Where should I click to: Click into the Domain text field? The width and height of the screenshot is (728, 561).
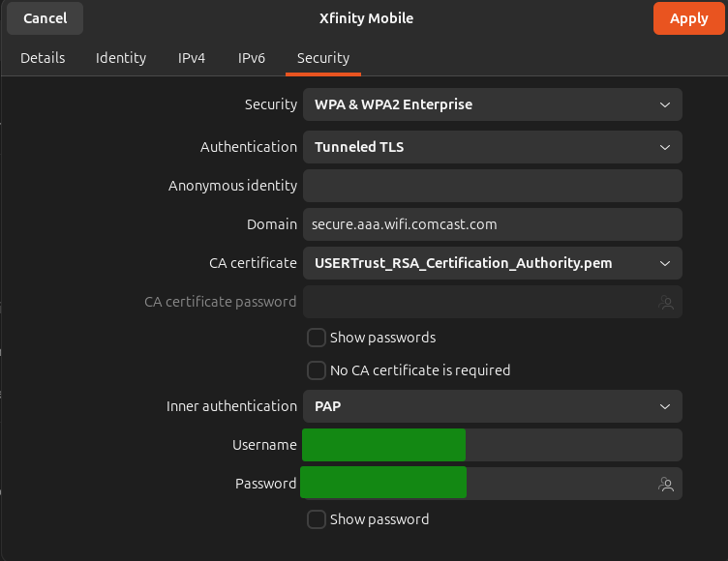tap(492, 224)
